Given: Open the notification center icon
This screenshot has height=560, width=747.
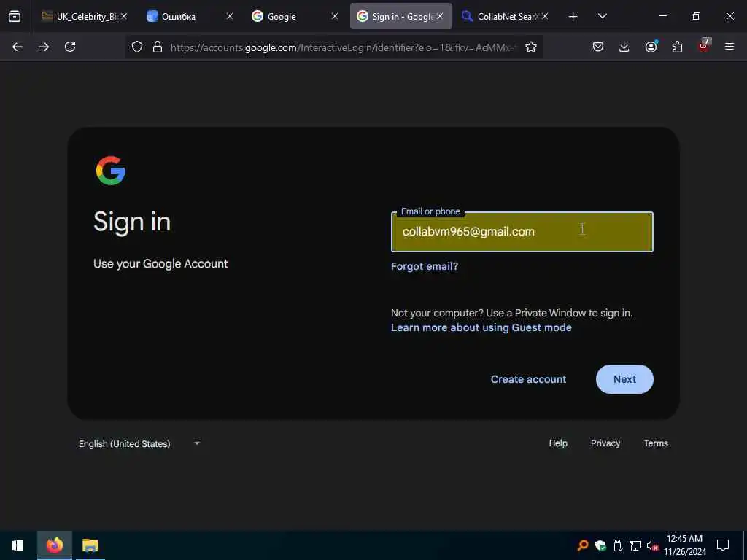Looking at the screenshot, I should 723,545.
